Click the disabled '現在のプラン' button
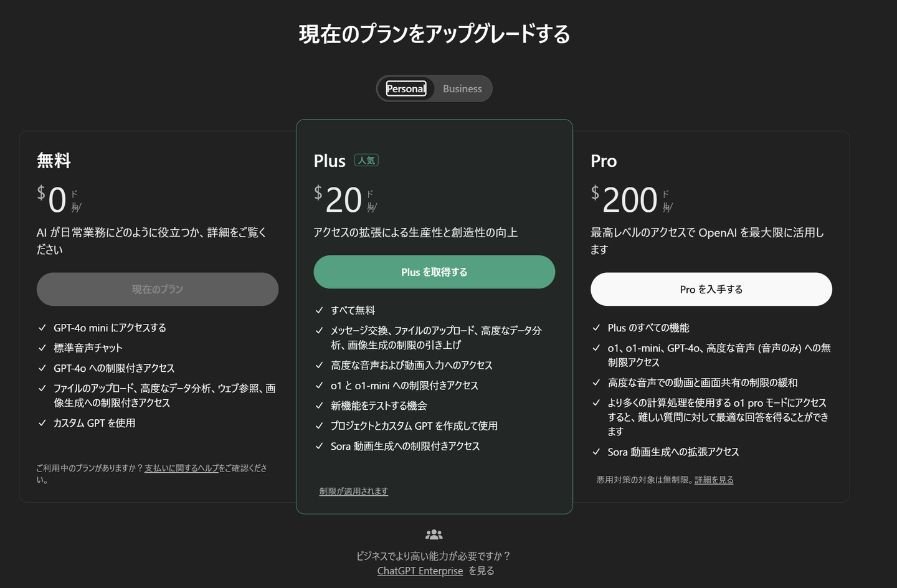 [x=158, y=289]
